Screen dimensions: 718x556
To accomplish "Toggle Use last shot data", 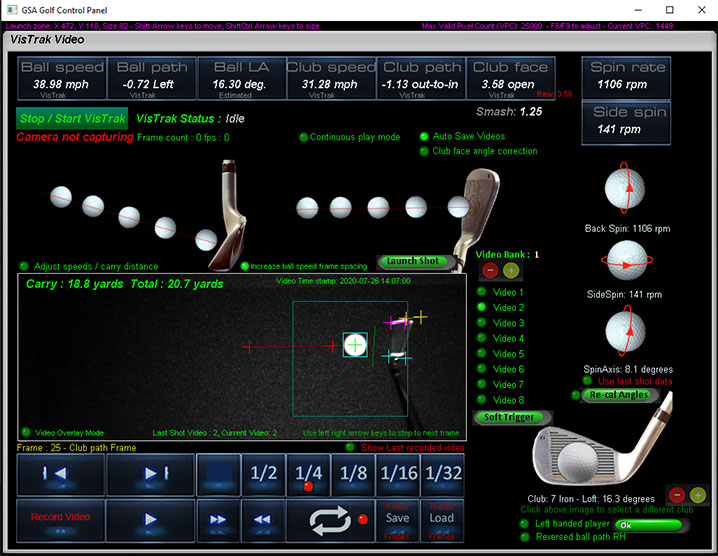I will click(x=587, y=380).
